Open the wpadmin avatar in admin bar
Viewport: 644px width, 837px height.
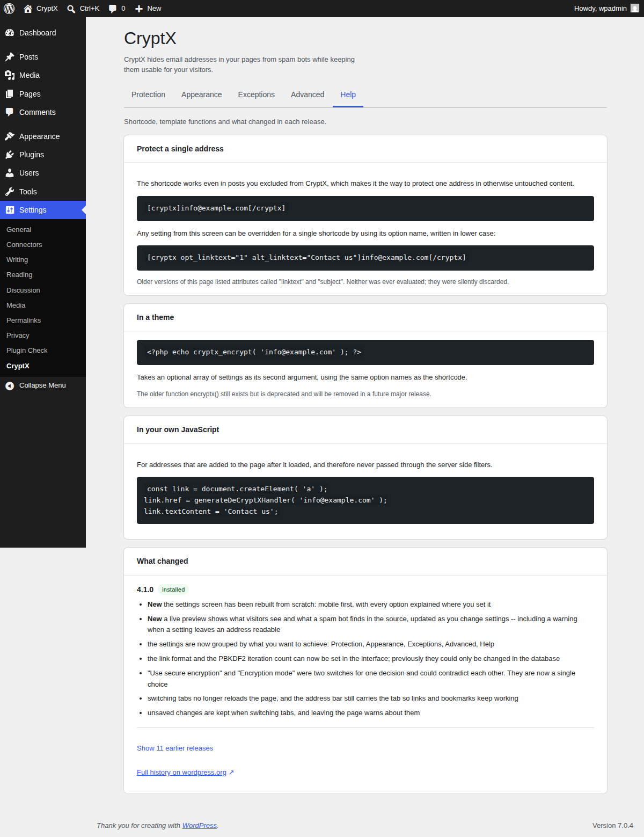635,9
